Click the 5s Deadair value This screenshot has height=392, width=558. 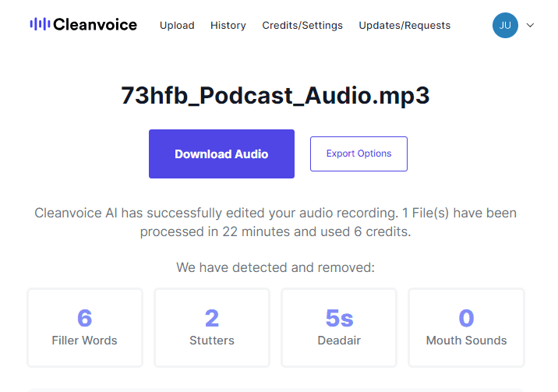[x=339, y=318]
